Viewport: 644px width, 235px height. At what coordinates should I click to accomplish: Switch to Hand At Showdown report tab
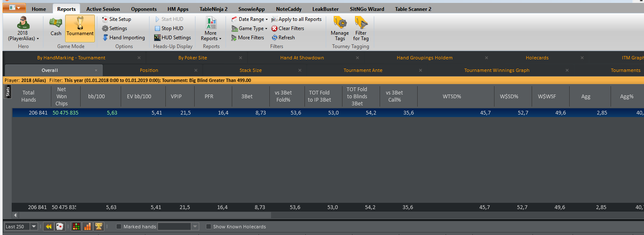click(302, 58)
